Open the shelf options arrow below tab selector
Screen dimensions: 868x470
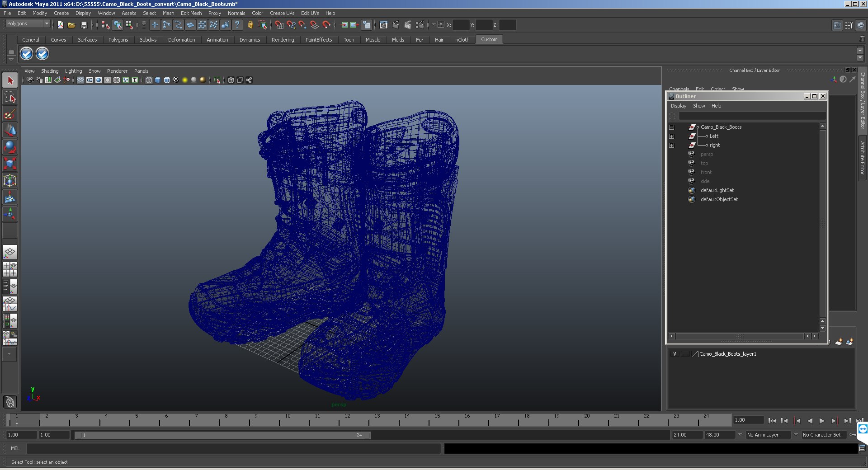[11, 60]
